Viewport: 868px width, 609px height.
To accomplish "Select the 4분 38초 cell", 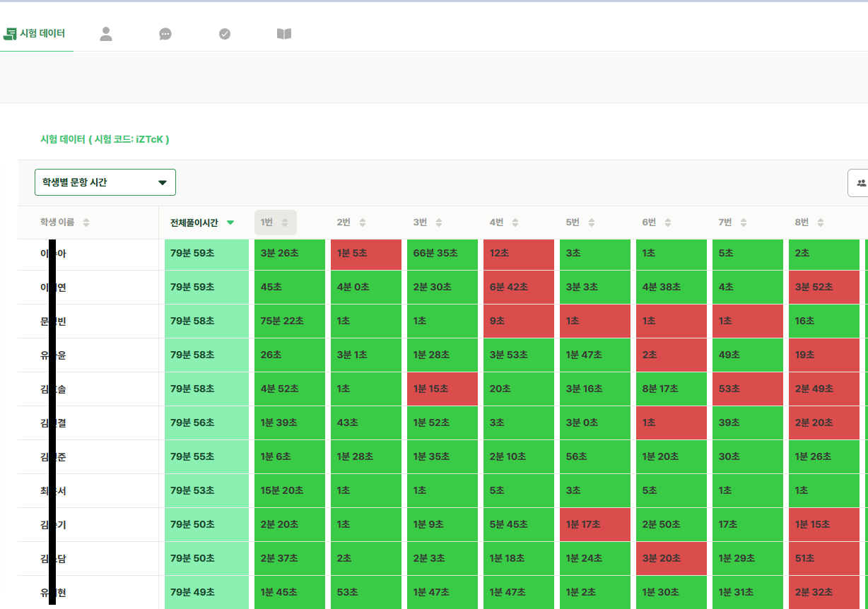I will point(671,287).
